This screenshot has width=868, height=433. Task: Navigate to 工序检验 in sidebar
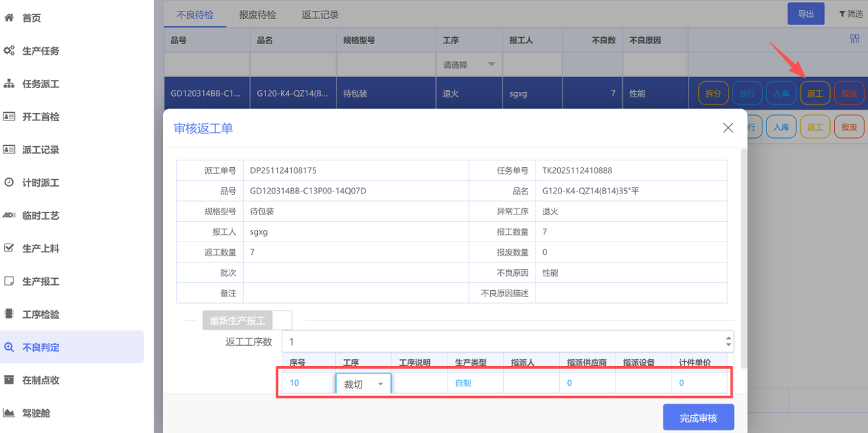coord(41,315)
